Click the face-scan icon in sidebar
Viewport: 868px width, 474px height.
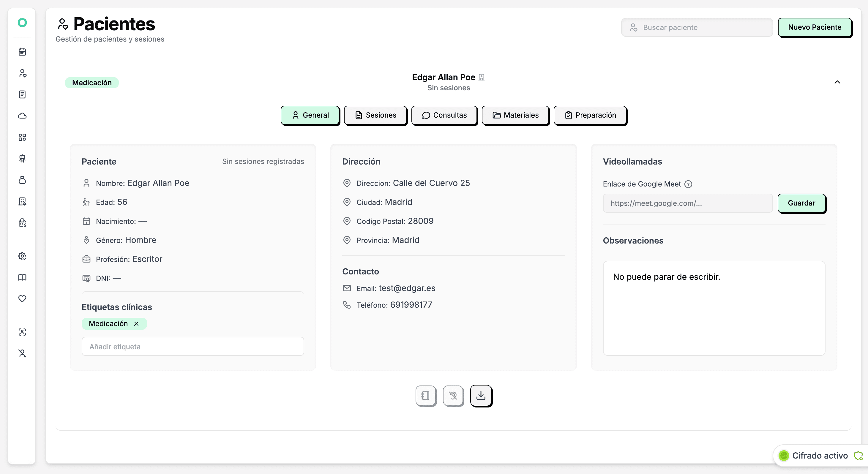click(x=22, y=332)
